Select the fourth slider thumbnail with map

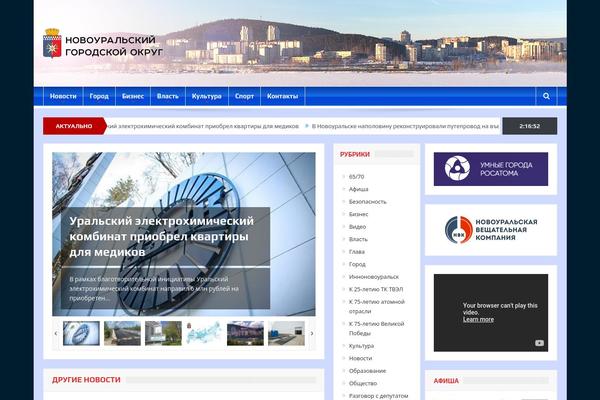pyautogui.click(x=204, y=333)
